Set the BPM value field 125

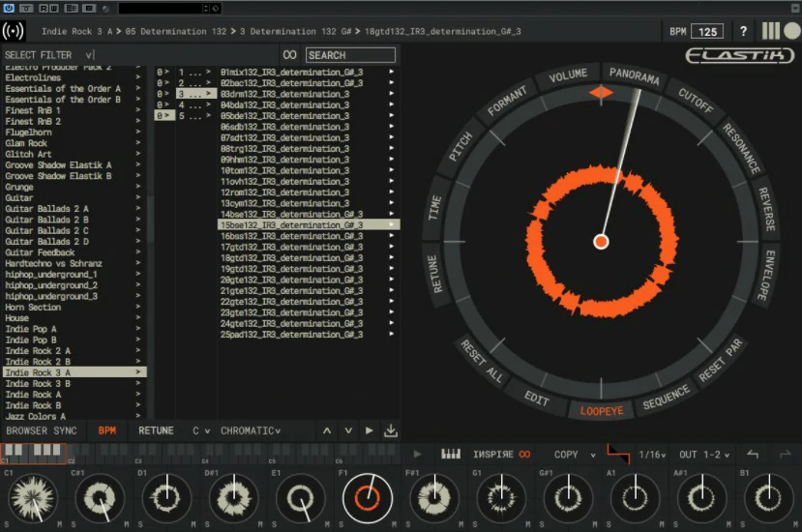click(707, 32)
